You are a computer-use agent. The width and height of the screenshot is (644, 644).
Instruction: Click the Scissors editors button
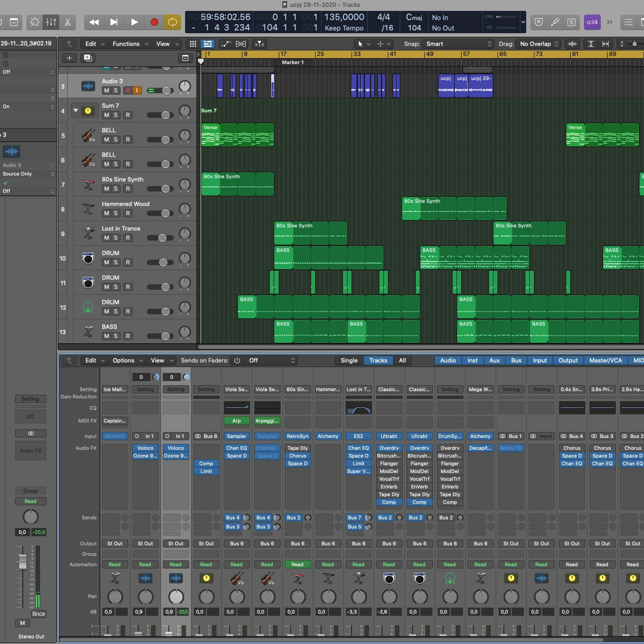(68, 22)
